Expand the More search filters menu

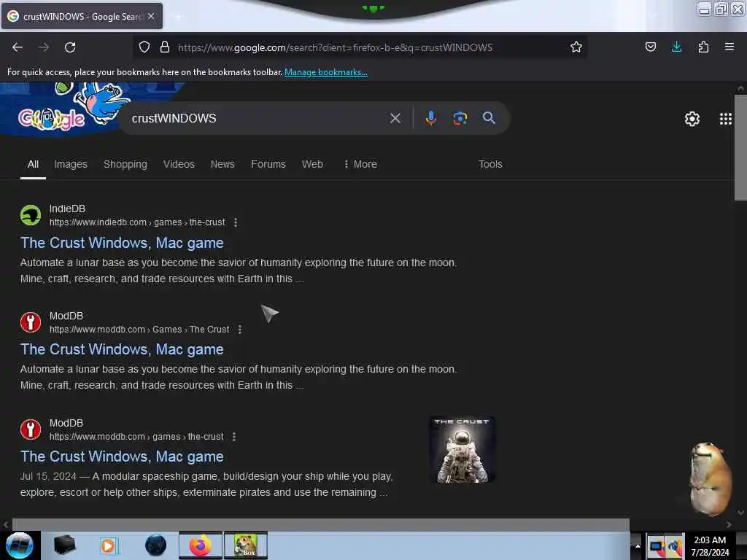[x=360, y=164]
